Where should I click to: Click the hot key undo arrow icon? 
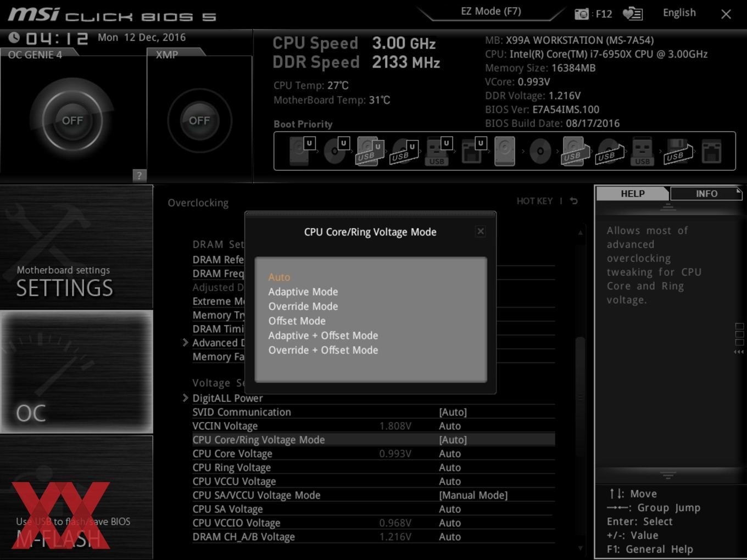click(573, 201)
